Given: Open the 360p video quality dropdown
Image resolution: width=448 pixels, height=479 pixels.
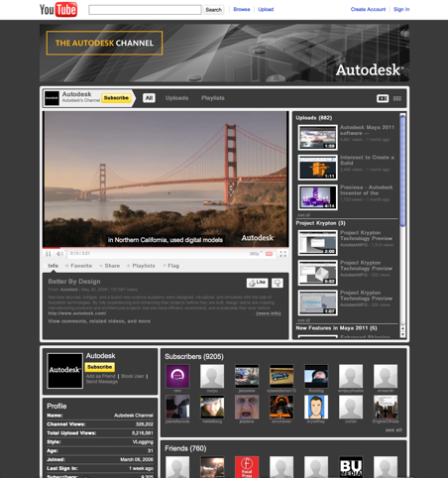Looking at the screenshot, I should point(256,254).
